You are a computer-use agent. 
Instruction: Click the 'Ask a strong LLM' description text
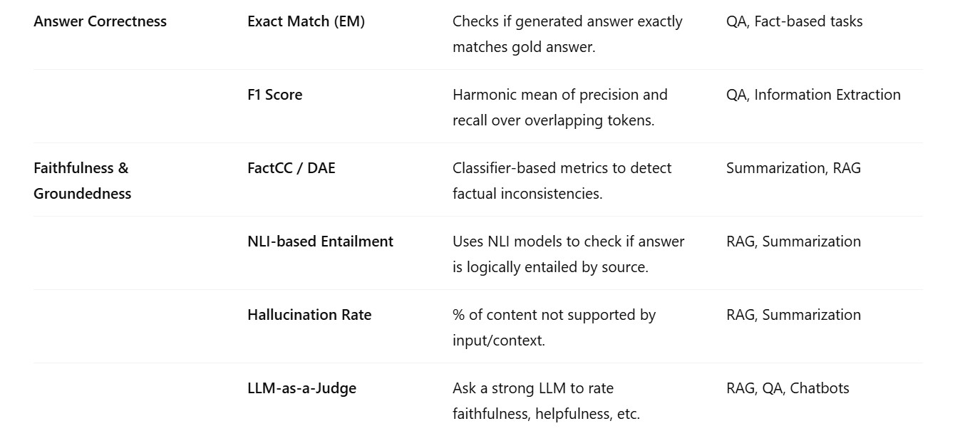(546, 401)
